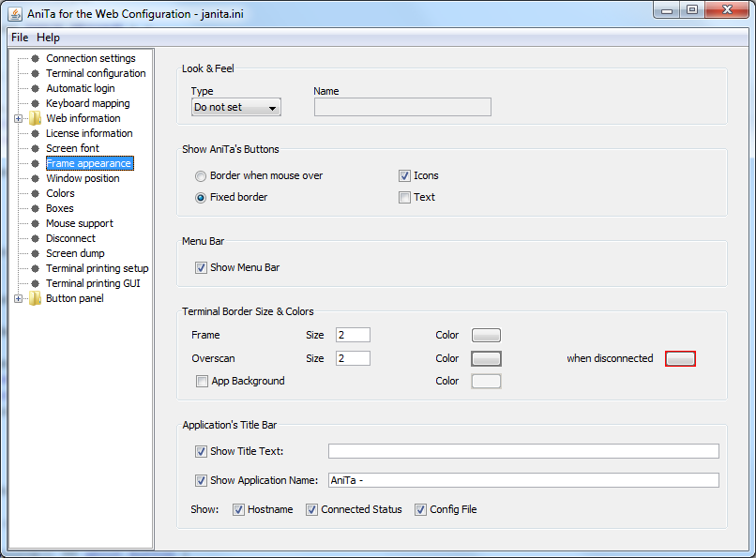Screen dimensions: 756x558
Task: Go to the Screen font page
Action: (x=72, y=148)
